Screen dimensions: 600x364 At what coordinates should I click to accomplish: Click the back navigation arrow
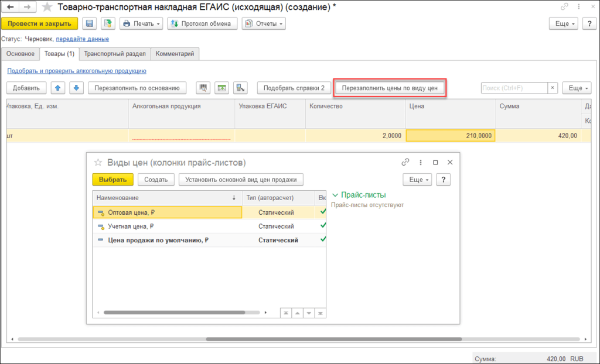pos(11,7)
